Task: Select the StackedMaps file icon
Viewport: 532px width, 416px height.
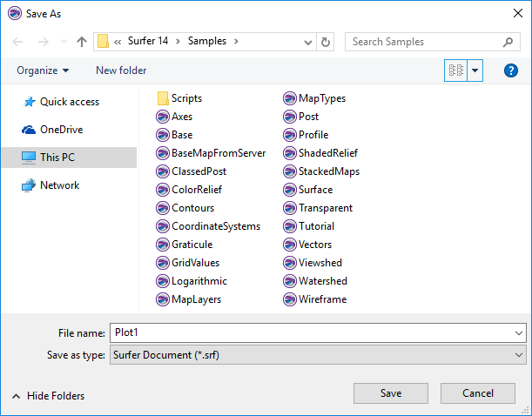Action: pyautogui.click(x=290, y=171)
